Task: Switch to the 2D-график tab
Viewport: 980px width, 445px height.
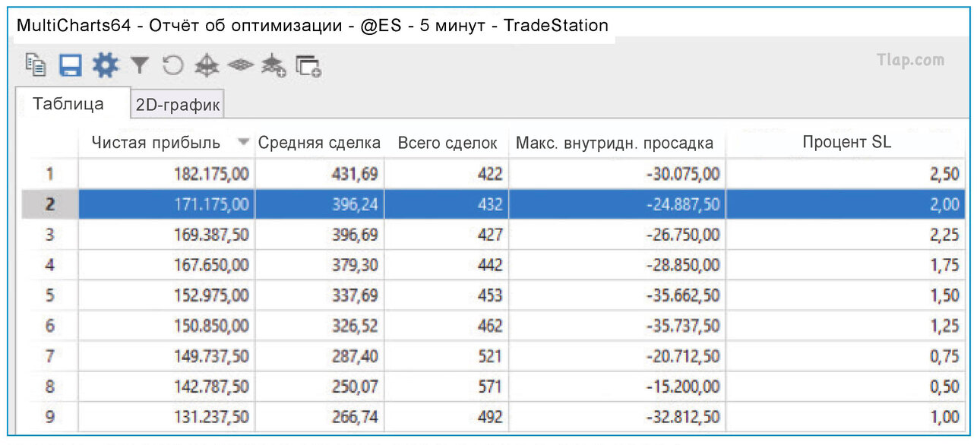Action: pyautogui.click(x=178, y=106)
